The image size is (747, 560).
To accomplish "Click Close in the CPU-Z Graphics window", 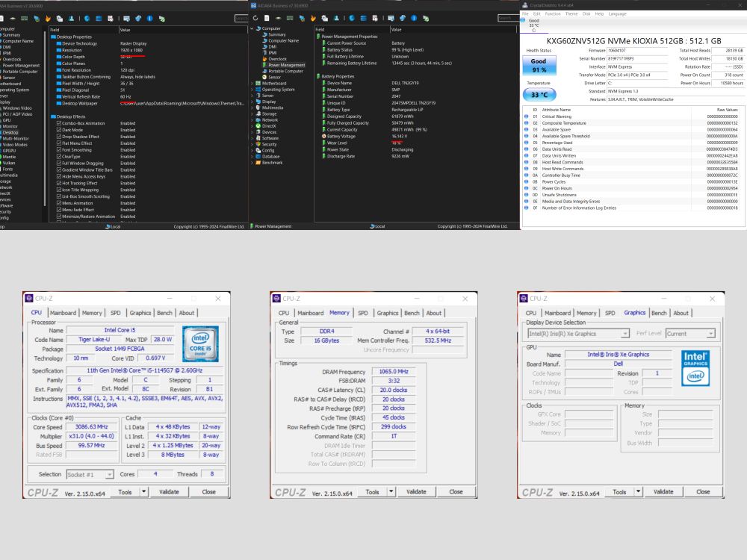I will [x=703, y=492].
